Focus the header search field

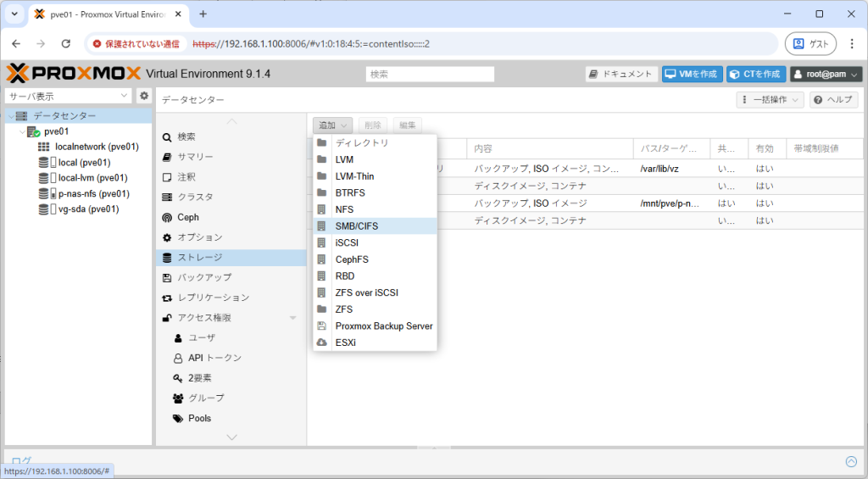pos(430,74)
